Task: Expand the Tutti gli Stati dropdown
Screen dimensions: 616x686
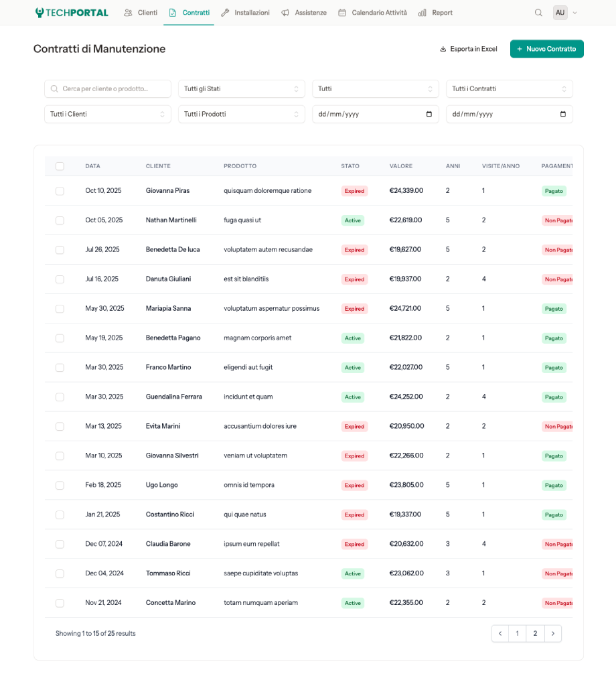Action: tap(241, 88)
